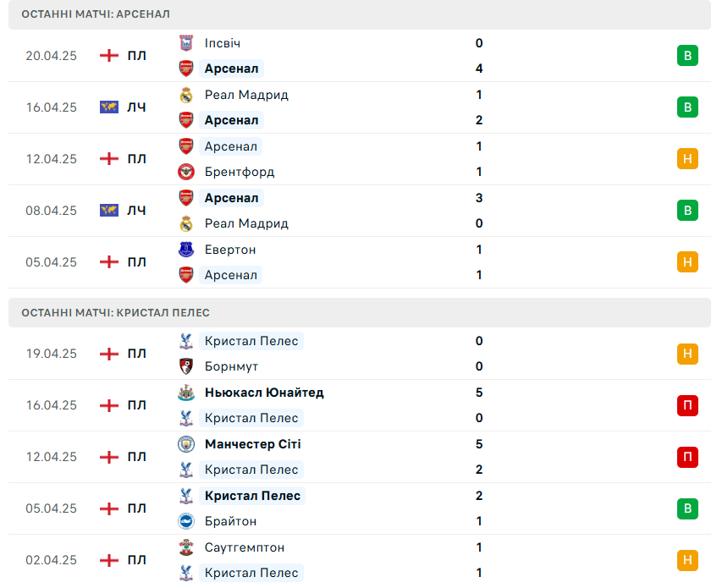722x588 pixels.
Task: Click Champions League flag icon on 16.04.25
Action: pos(109,107)
